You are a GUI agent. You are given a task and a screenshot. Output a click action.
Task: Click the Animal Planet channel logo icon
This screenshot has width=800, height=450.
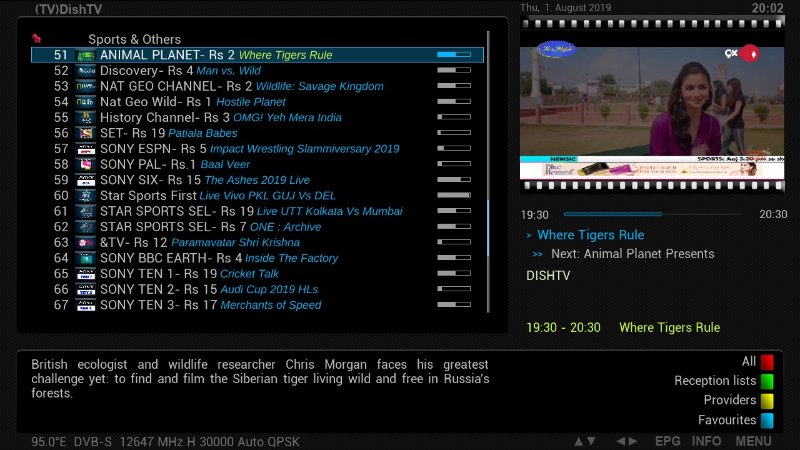coord(86,55)
